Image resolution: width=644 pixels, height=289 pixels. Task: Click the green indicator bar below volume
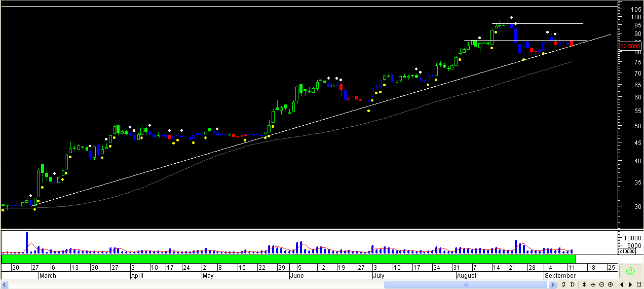point(288,259)
